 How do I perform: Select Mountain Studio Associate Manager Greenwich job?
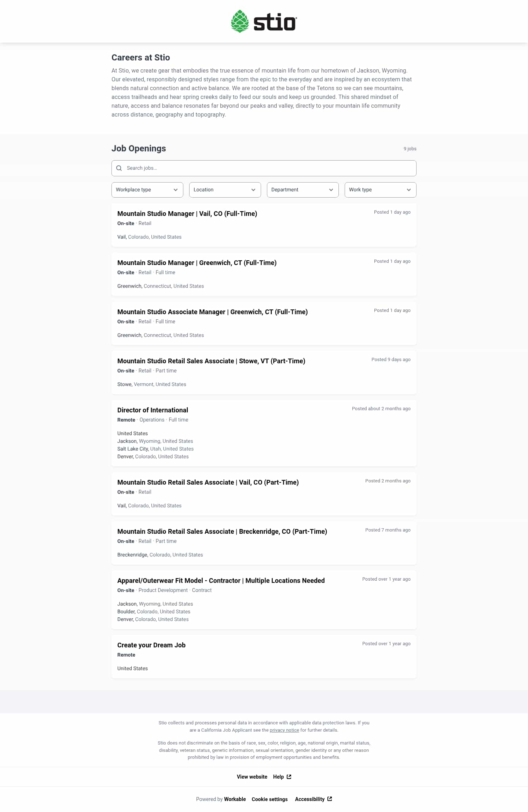pyautogui.click(x=212, y=312)
